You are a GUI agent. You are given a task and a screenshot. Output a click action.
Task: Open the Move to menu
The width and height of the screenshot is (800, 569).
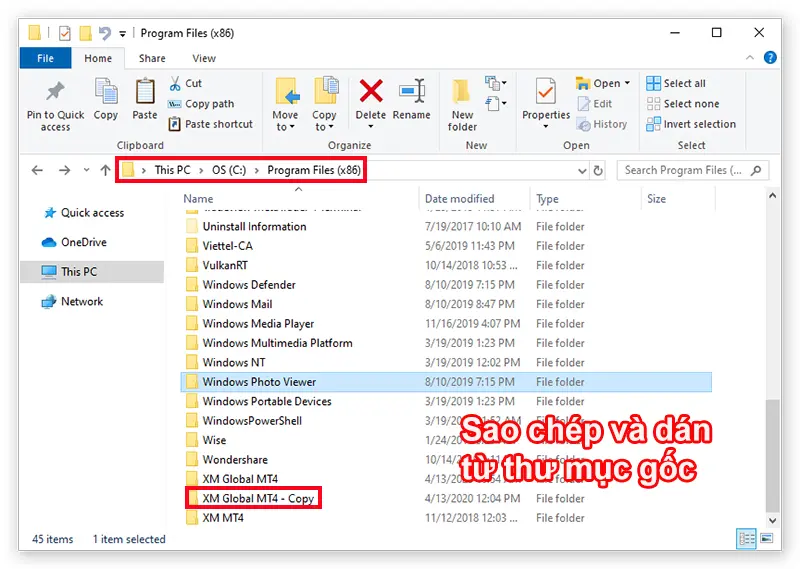point(286,105)
